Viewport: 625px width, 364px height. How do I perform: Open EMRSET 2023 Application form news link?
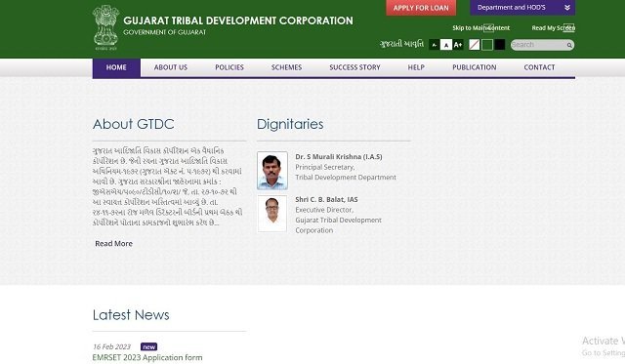click(147, 357)
